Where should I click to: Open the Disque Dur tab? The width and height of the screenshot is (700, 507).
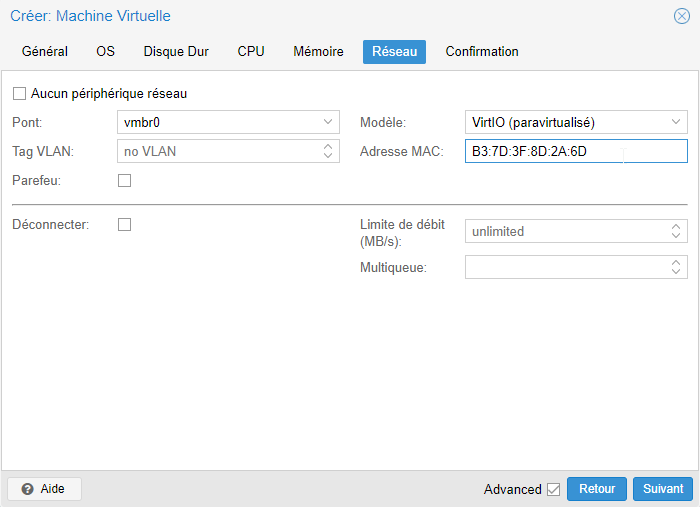[x=176, y=51]
